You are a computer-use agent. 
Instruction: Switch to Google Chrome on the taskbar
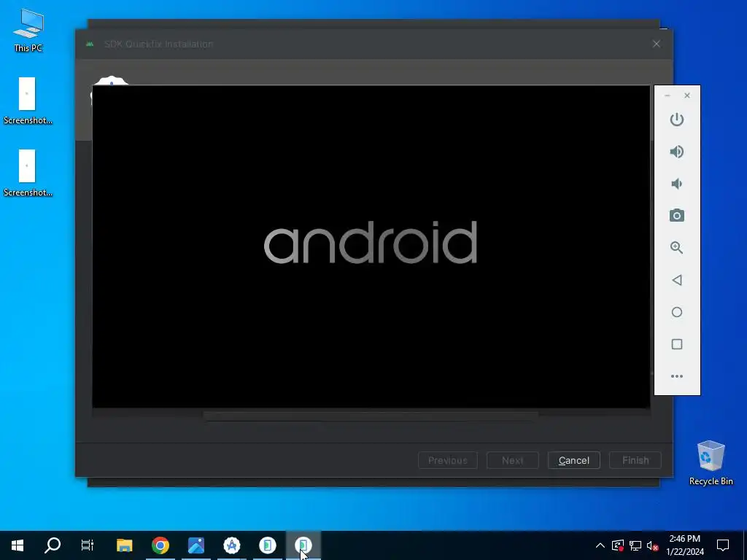coord(160,545)
